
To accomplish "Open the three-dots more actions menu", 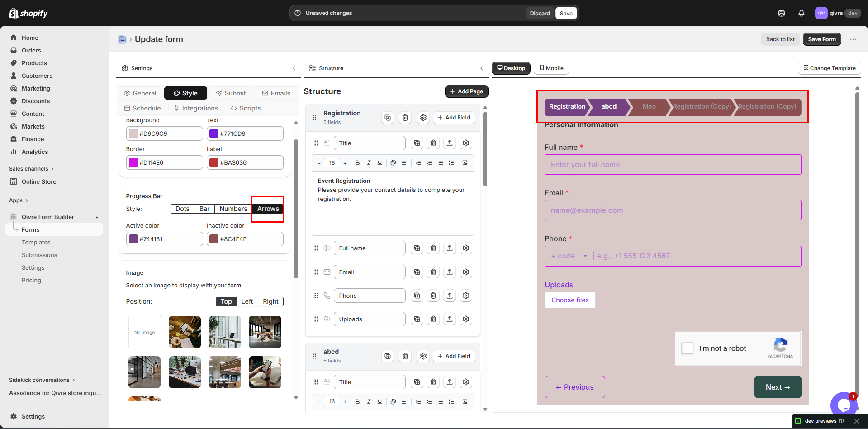I will tap(853, 39).
